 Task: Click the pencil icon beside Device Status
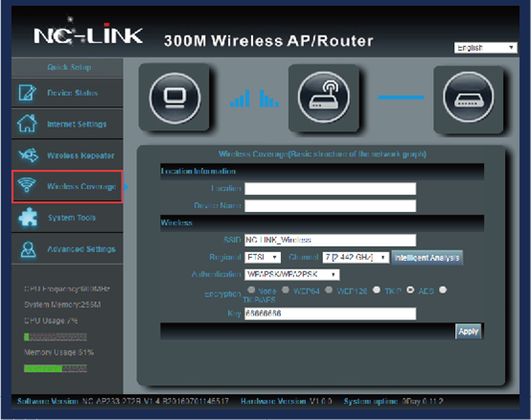tap(27, 93)
